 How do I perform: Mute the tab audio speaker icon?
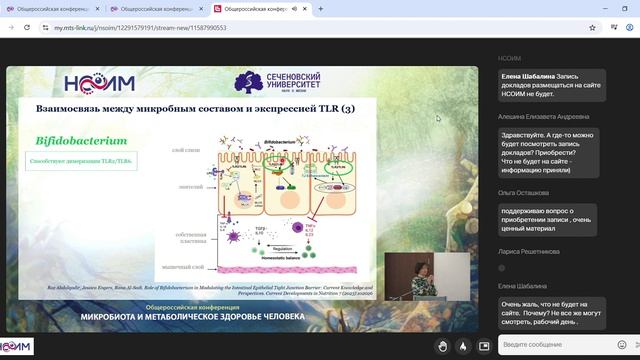pyautogui.click(x=294, y=9)
